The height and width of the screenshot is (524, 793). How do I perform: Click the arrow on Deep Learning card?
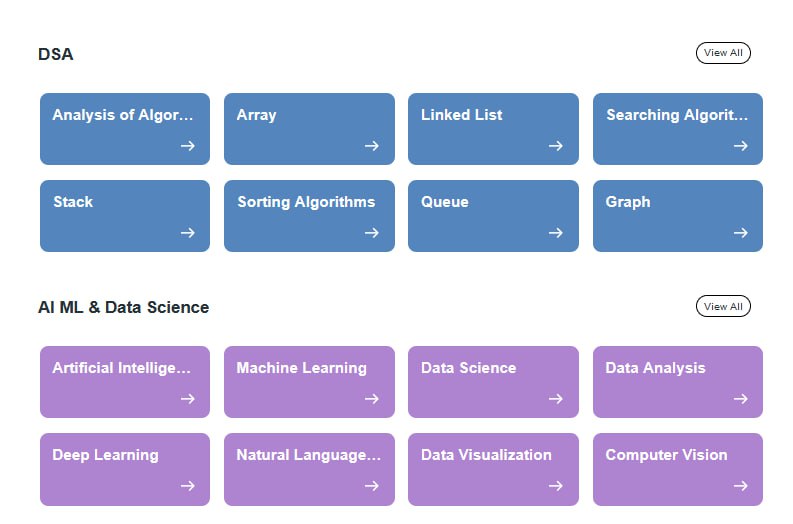187,486
